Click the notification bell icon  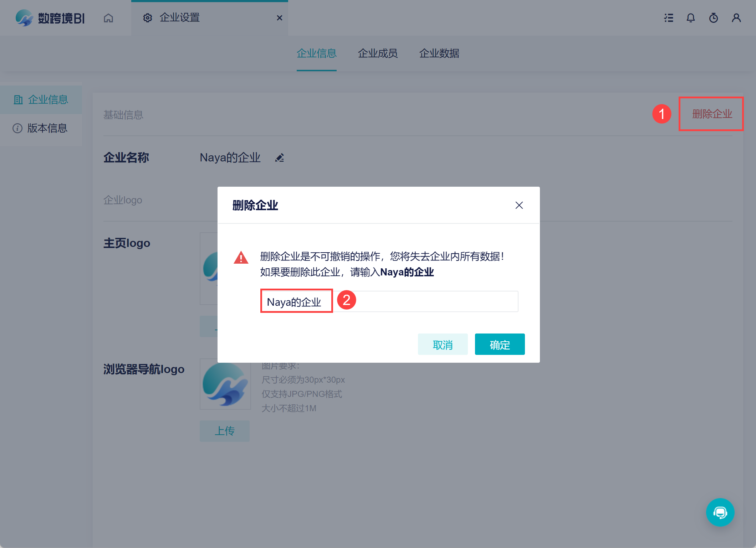pyautogui.click(x=691, y=18)
